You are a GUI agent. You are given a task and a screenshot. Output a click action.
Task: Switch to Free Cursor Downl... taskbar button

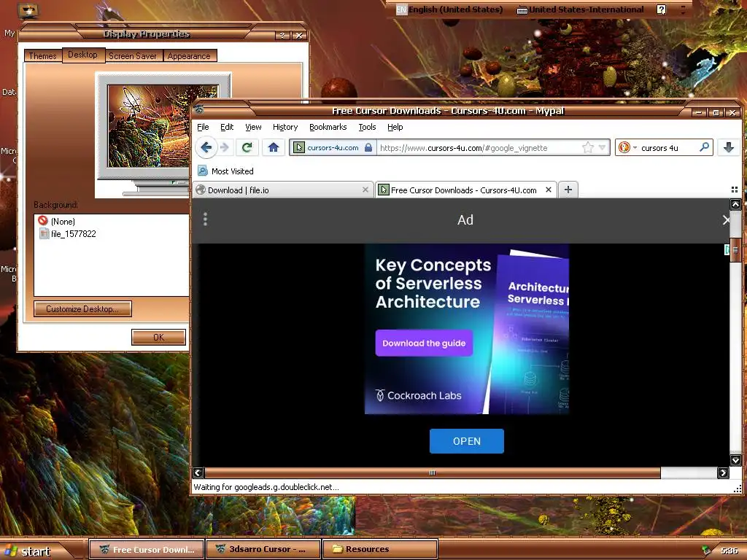pyautogui.click(x=147, y=549)
